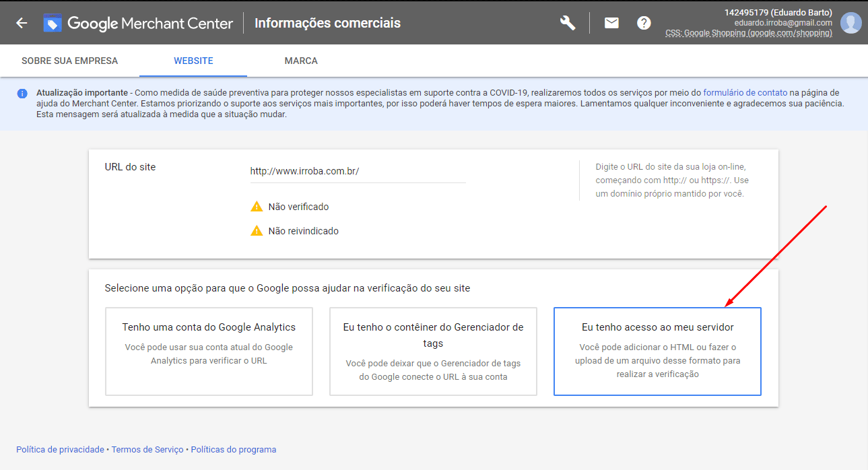The height and width of the screenshot is (470, 868).
Task: Click the Informações comerciais page title
Action: (x=327, y=23)
